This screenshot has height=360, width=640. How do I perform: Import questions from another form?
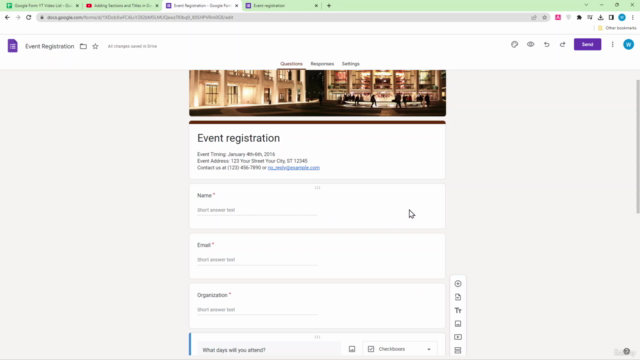(458, 297)
